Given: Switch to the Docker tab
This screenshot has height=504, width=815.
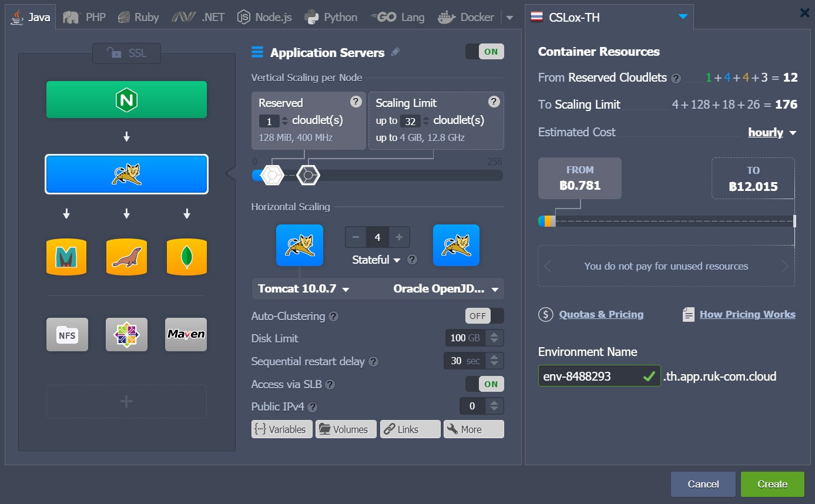Looking at the screenshot, I should coord(467,16).
